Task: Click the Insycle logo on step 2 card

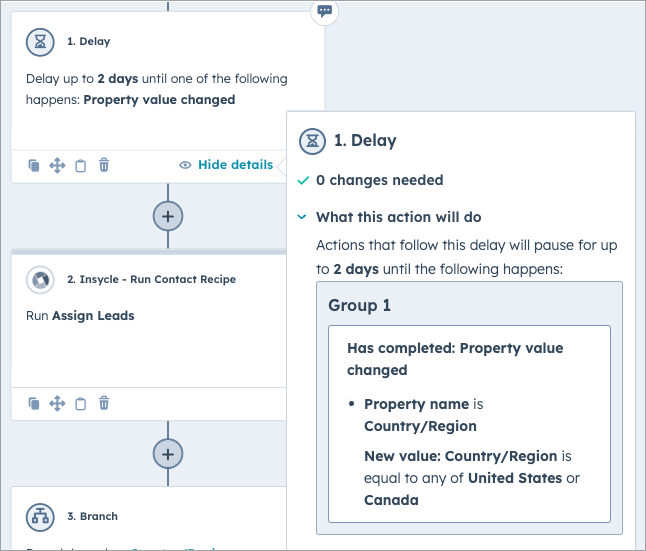Action: point(40,280)
